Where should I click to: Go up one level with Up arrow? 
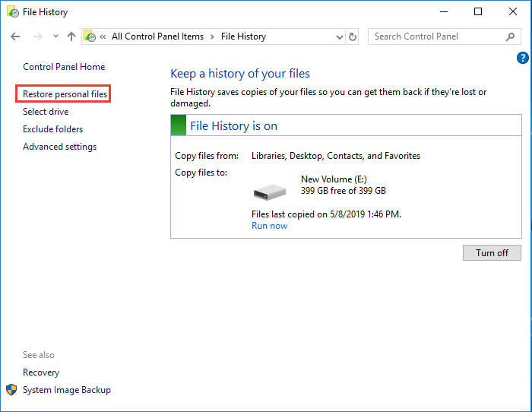click(71, 36)
